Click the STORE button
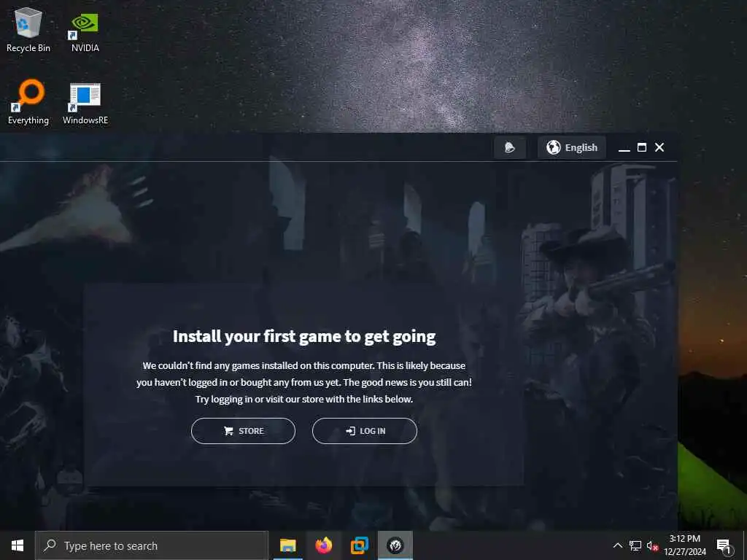The height and width of the screenshot is (560, 747). pyautogui.click(x=243, y=431)
